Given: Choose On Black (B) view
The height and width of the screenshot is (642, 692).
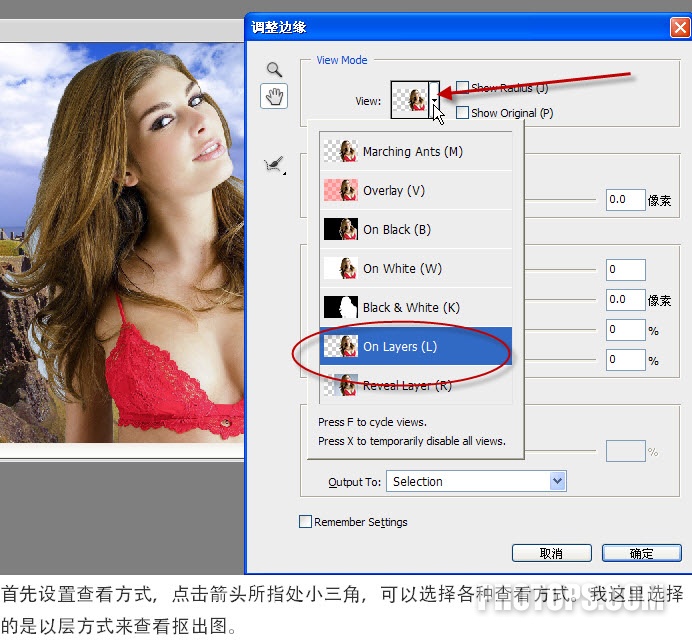Looking at the screenshot, I should [x=416, y=229].
